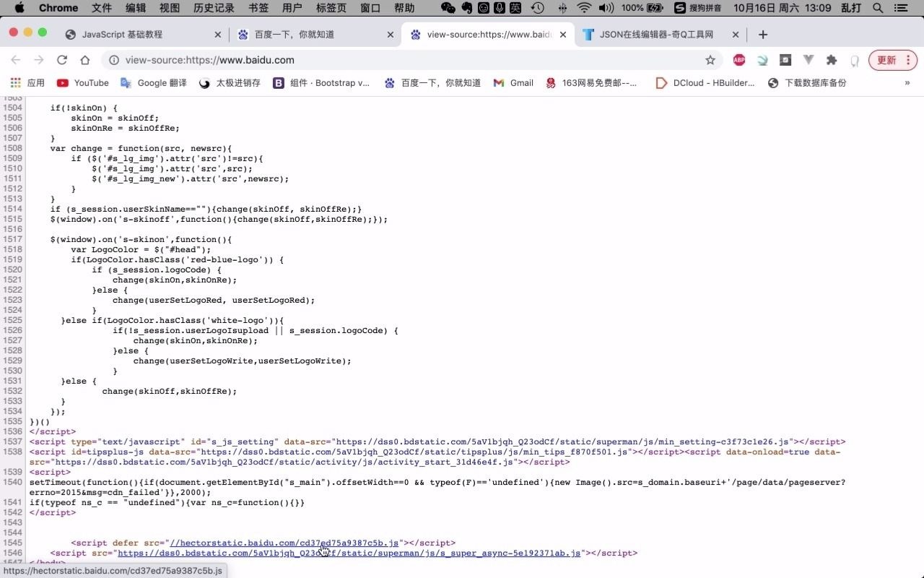Open the Chrome application menu
The height and width of the screenshot is (578, 924).
58,8
